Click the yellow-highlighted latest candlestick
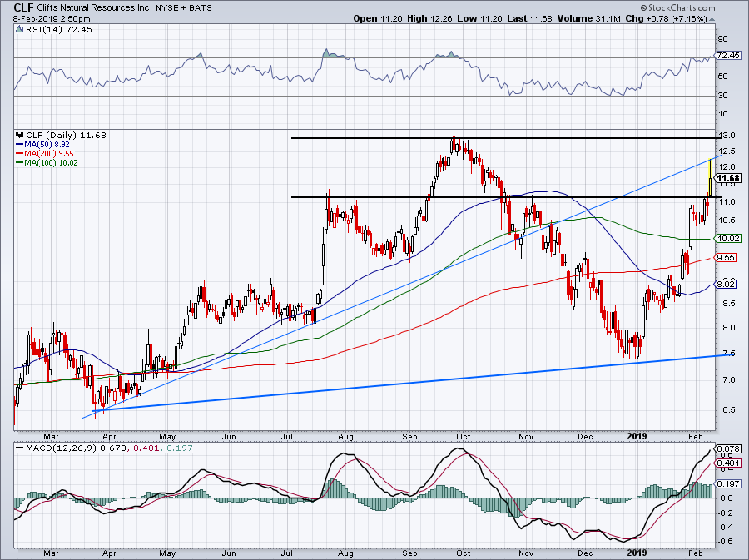749x560 pixels. click(x=711, y=177)
